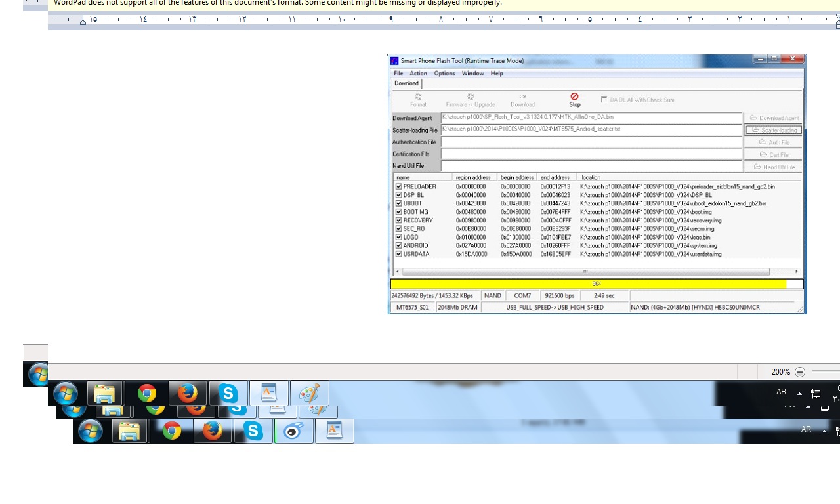Open Paint from the taskbar palette icon
The image size is (840, 504).
309,393
